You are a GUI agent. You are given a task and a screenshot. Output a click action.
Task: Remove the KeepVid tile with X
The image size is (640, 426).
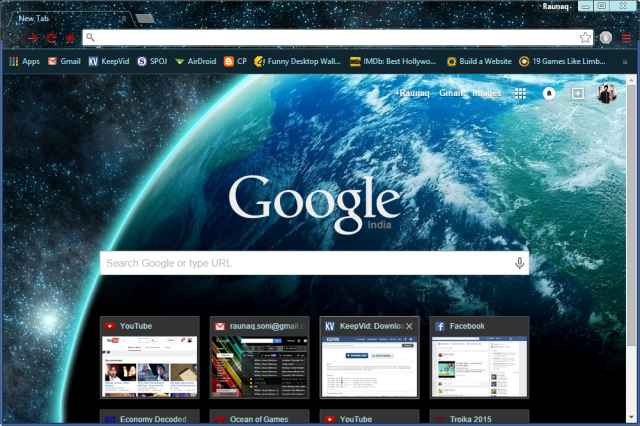409,326
